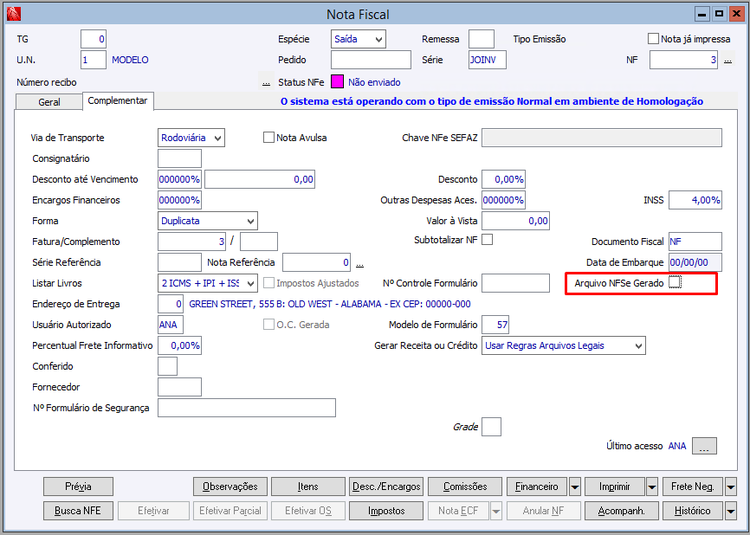The height and width of the screenshot is (535, 750).
Task: Select the Complementar tab
Action: point(118,101)
